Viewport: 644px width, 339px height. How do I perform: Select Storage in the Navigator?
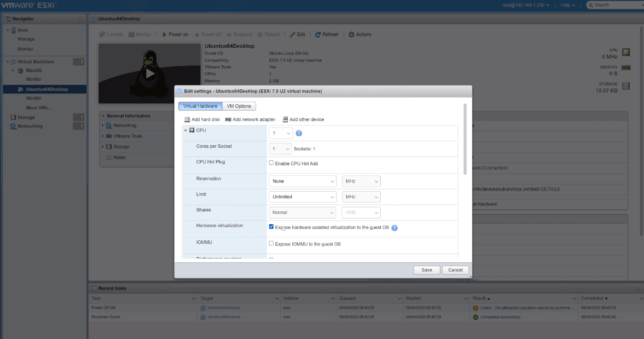pos(26,117)
